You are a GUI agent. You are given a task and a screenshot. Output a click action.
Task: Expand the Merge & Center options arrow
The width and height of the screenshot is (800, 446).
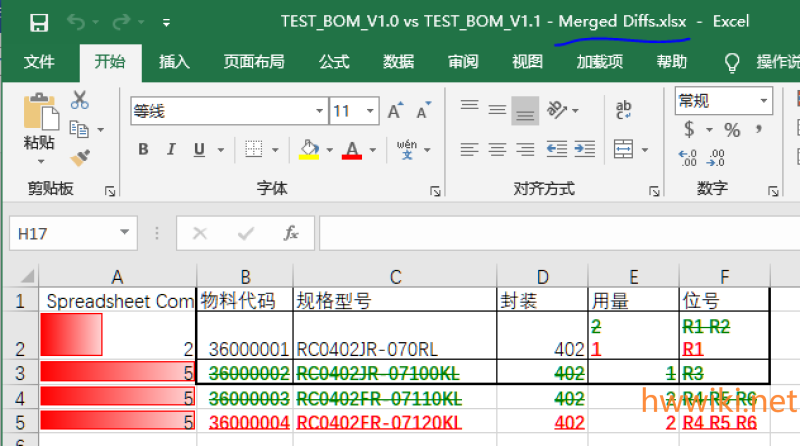click(645, 150)
